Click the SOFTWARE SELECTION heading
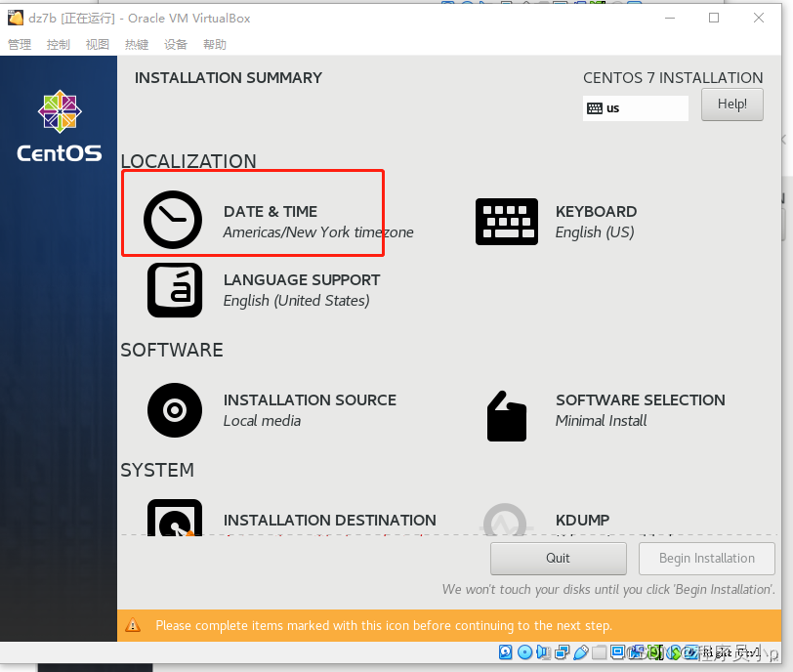The image size is (793, 672). [x=641, y=399]
